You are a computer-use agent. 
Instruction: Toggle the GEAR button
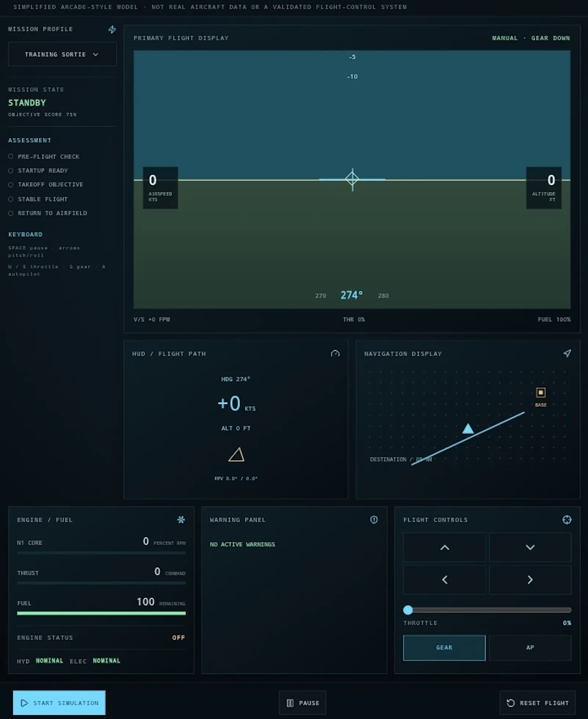pyautogui.click(x=444, y=648)
